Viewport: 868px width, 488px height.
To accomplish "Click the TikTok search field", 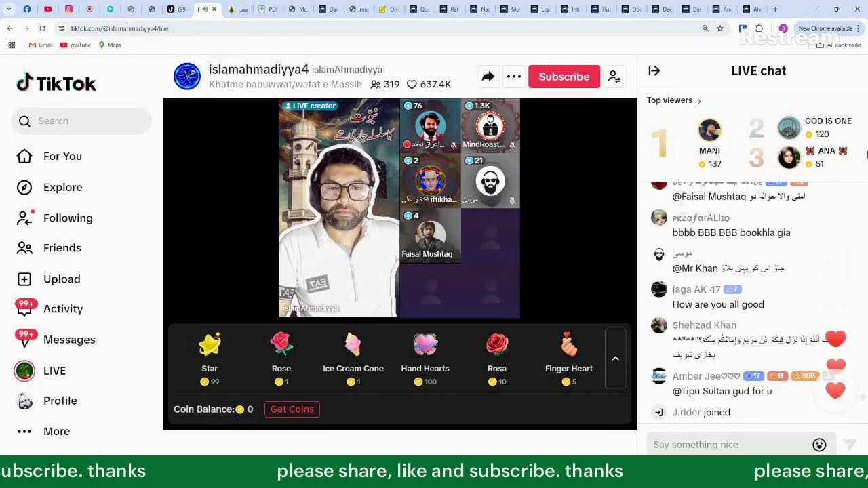I will tap(81, 121).
